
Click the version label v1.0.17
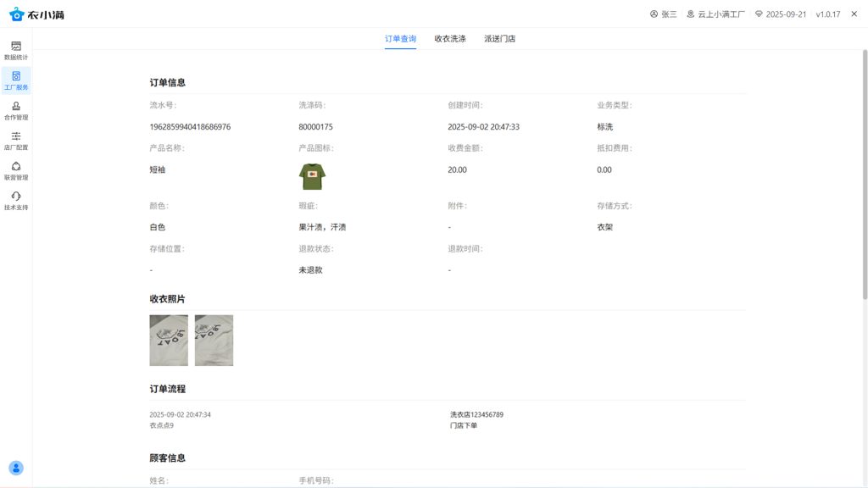point(827,14)
